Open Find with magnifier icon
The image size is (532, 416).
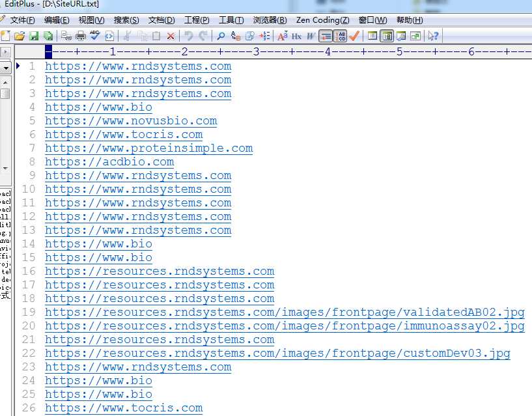click(221, 36)
